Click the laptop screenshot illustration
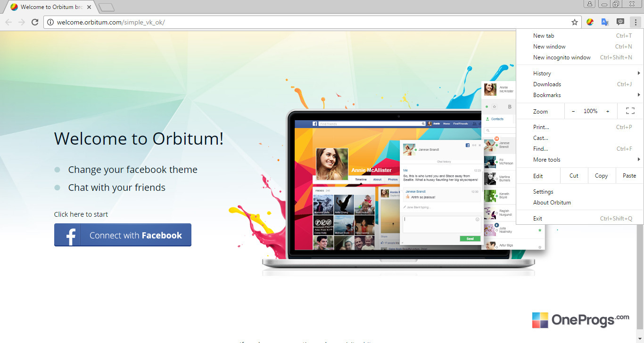Image resolution: width=644 pixels, height=343 pixels. (398, 188)
